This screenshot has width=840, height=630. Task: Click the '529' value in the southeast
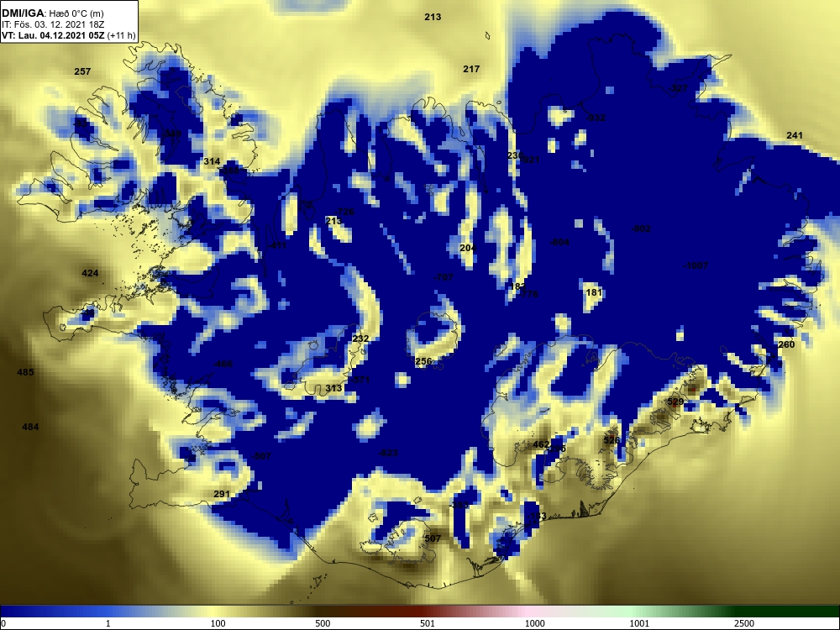pyautogui.click(x=675, y=402)
